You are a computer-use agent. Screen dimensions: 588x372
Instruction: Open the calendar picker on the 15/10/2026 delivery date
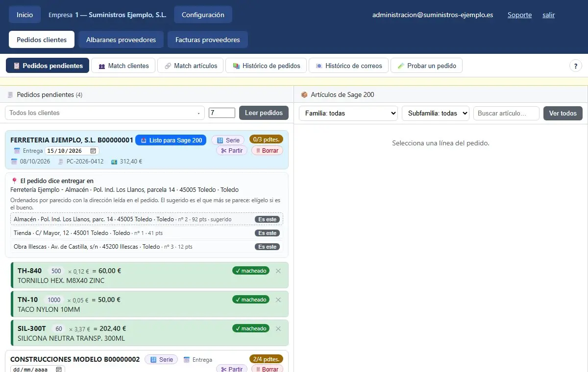93,151
